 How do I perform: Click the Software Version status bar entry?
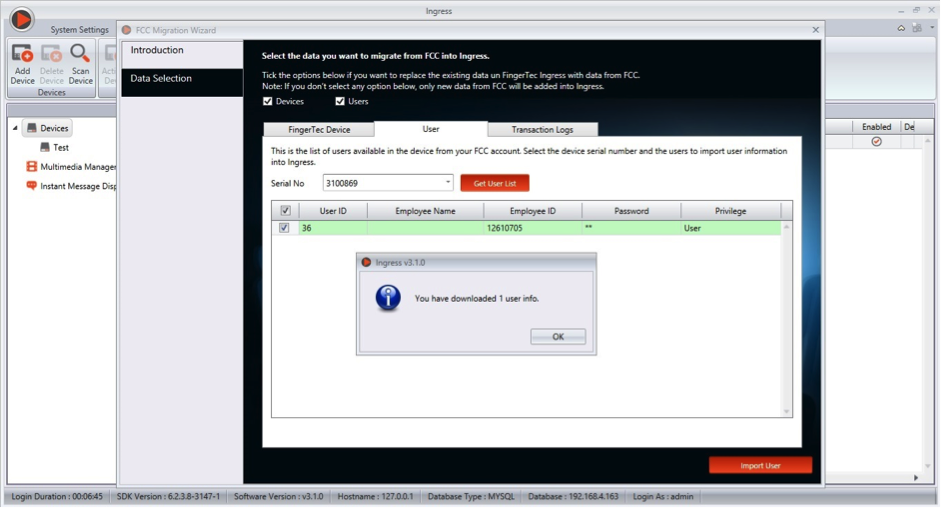coord(278,497)
